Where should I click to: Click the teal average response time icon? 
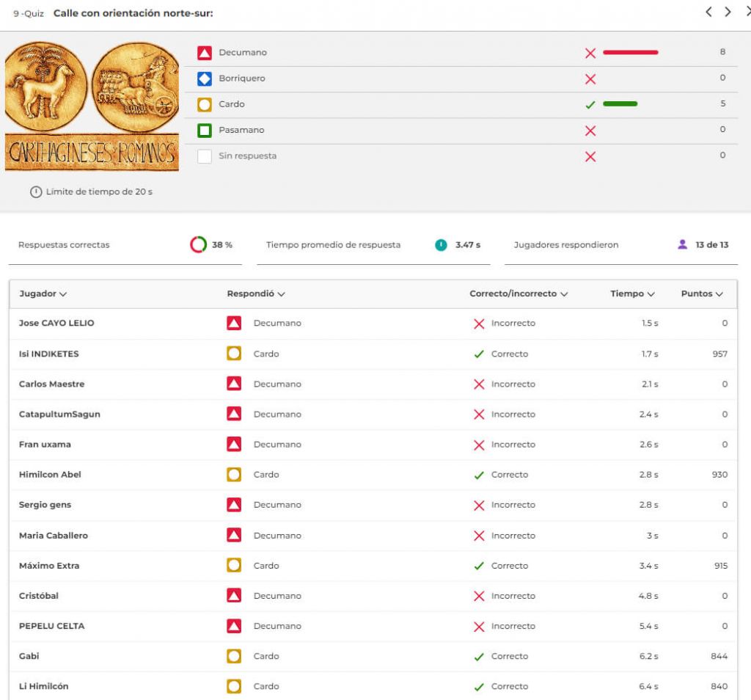tap(441, 245)
